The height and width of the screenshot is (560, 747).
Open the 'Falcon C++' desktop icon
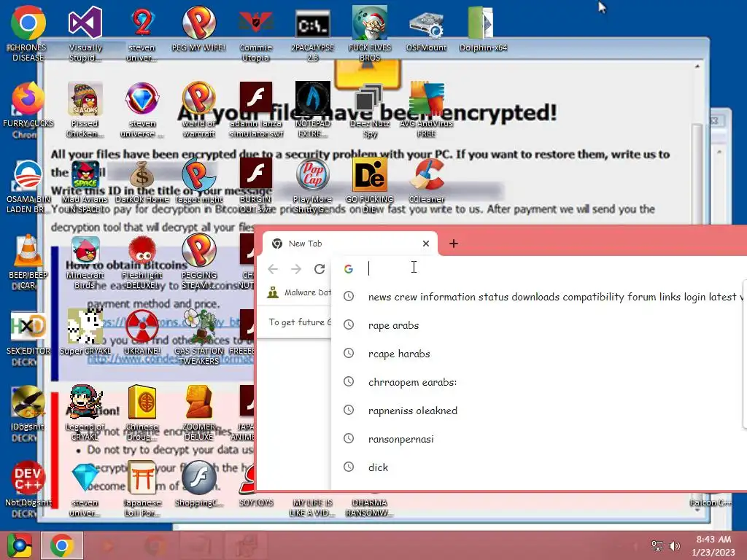[711, 502]
